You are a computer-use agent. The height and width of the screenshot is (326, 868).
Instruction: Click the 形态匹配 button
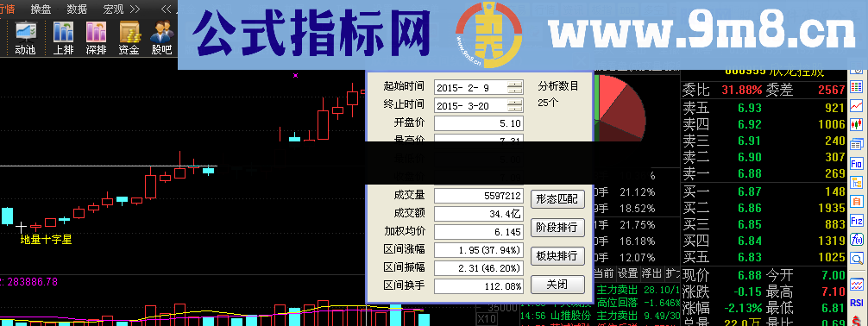coord(557,198)
